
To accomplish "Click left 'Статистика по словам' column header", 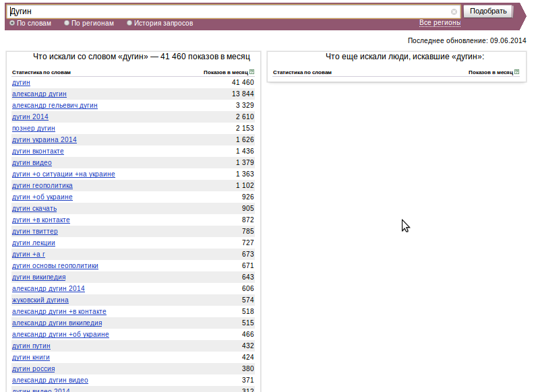I will click(41, 72).
